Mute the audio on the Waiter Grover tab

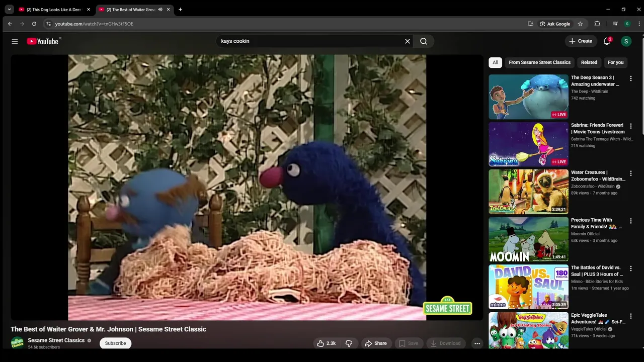[160, 10]
